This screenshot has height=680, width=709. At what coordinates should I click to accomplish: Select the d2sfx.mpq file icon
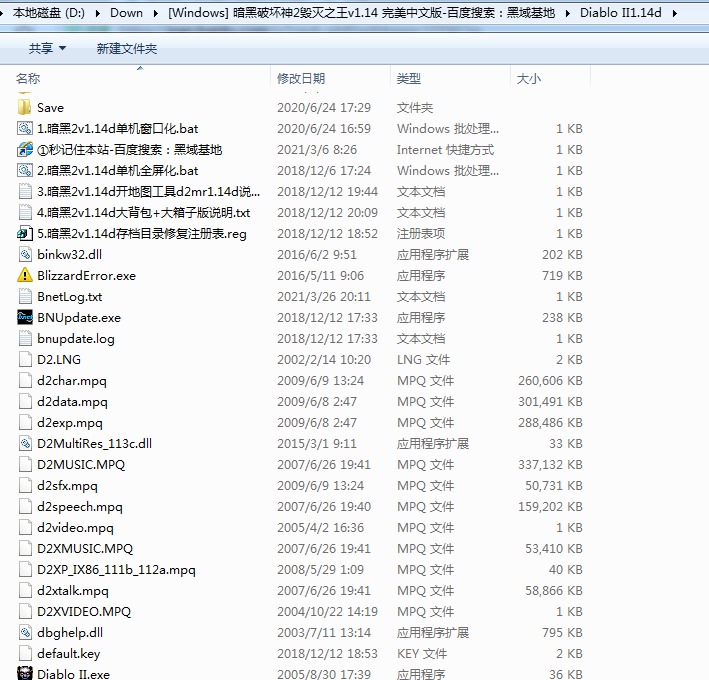25,486
